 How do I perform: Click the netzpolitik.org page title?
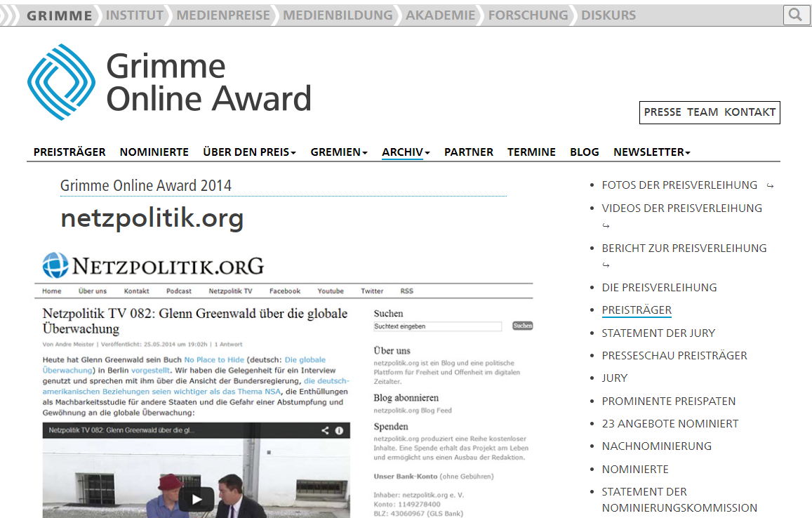[152, 218]
